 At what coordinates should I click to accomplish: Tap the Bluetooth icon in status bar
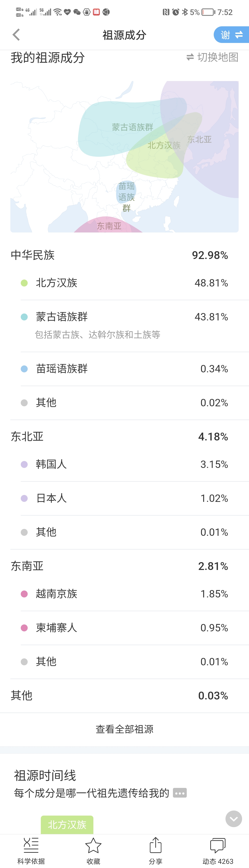point(185,12)
